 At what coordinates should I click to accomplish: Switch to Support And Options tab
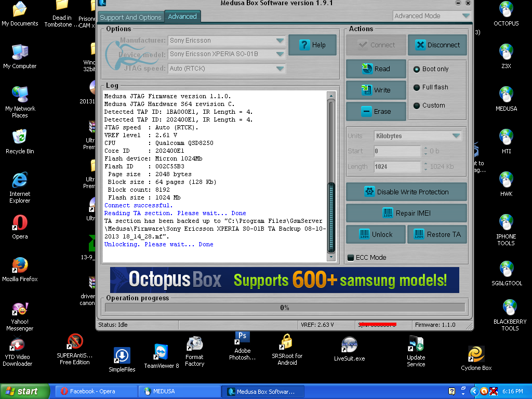point(130,17)
